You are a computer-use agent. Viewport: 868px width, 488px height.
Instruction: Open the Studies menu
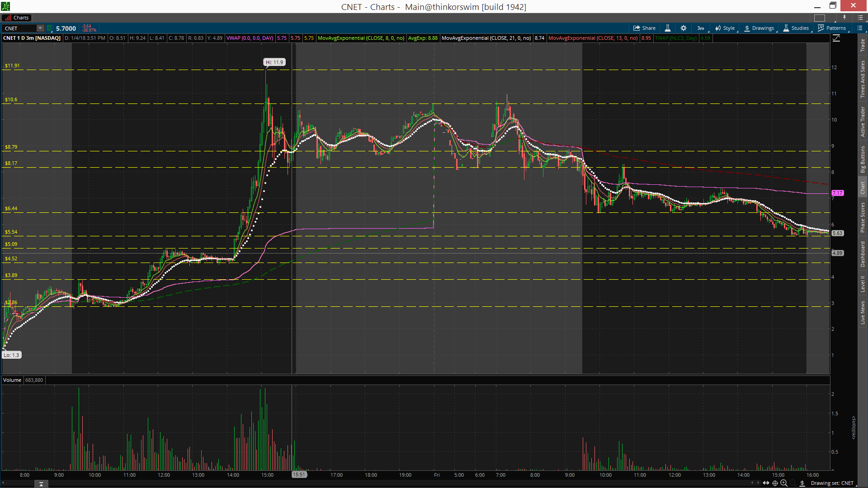pyautogui.click(x=796, y=28)
